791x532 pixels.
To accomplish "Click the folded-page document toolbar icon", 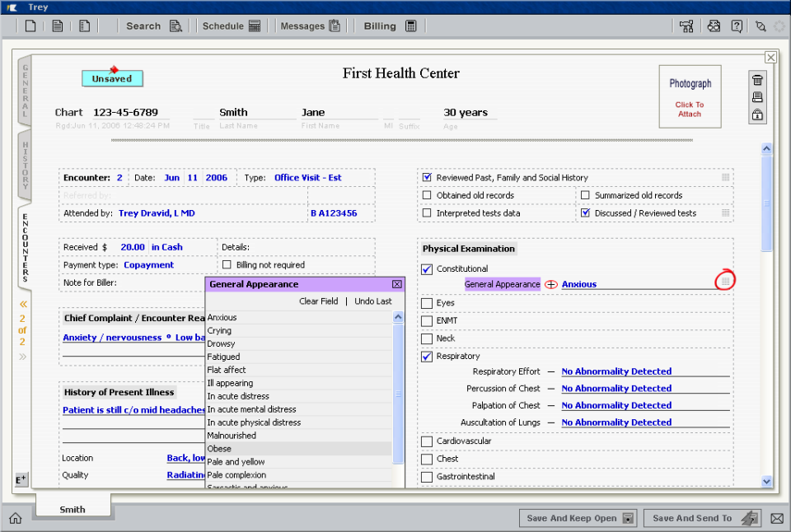I will (x=85, y=26).
